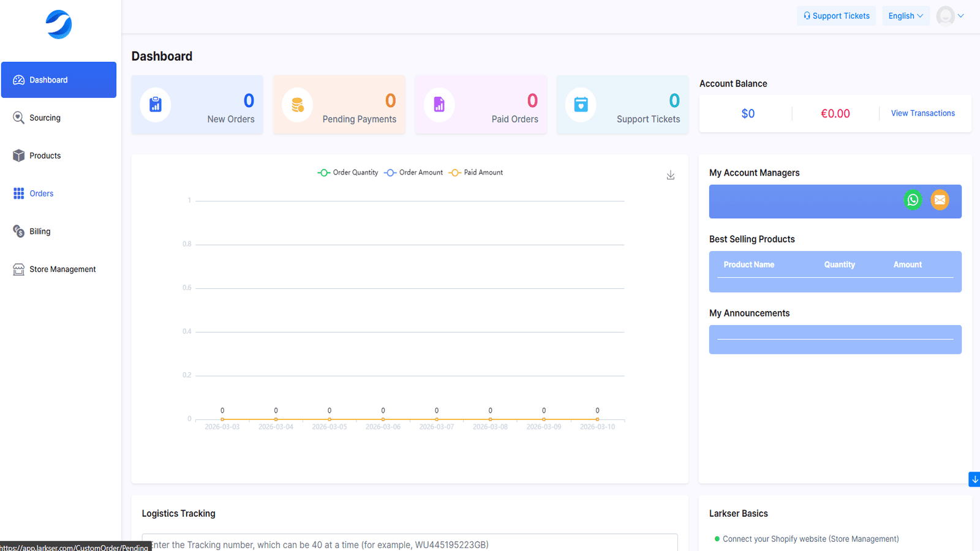Click the Support Tickets calendar icon

pos(581,105)
